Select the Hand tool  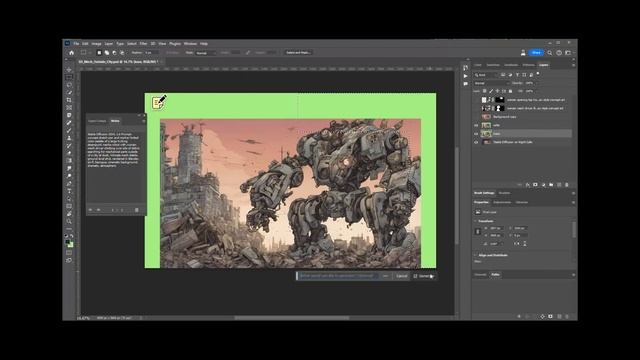coord(69,214)
